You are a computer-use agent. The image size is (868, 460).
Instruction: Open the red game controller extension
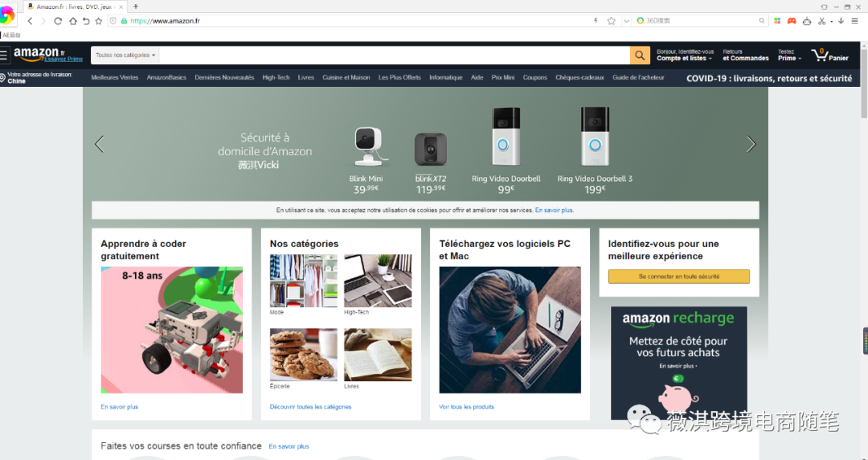(792, 20)
